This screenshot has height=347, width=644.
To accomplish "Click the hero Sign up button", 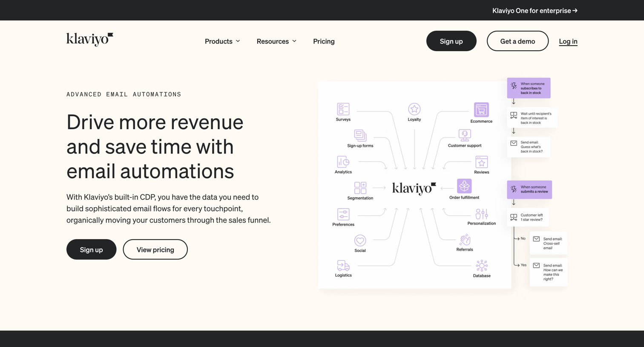I will click(91, 249).
